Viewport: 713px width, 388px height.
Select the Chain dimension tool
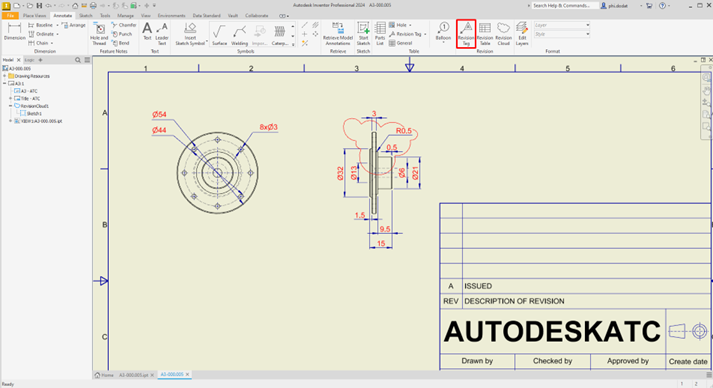(x=39, y=43)
